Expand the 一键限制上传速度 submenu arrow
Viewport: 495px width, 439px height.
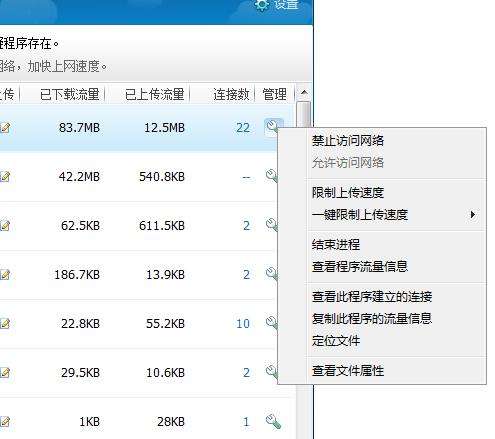pos(473,214)
